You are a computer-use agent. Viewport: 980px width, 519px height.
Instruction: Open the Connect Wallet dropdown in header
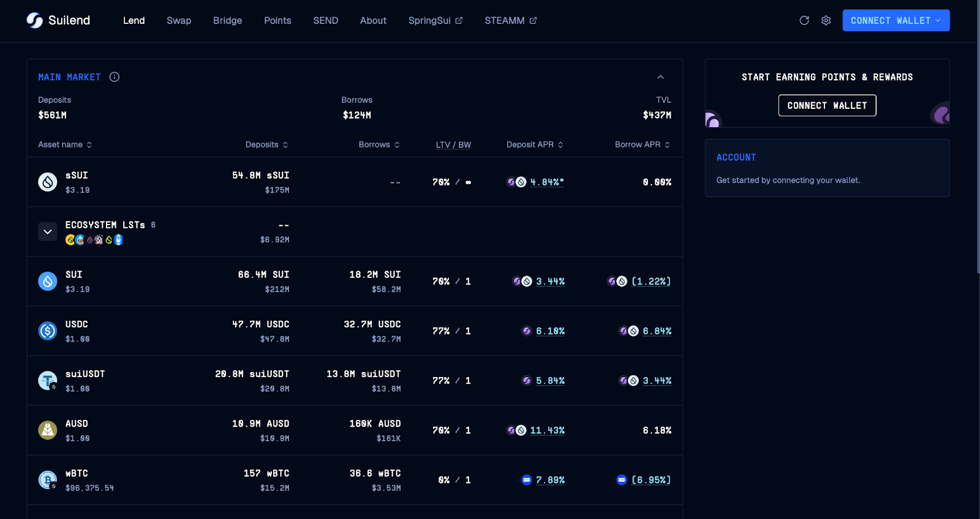896,20
